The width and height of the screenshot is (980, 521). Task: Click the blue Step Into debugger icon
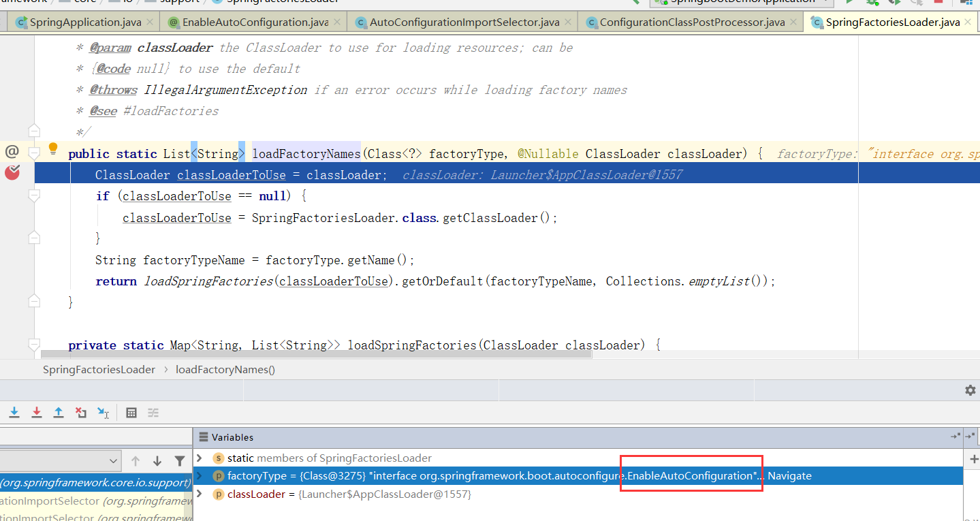[14, 412]
